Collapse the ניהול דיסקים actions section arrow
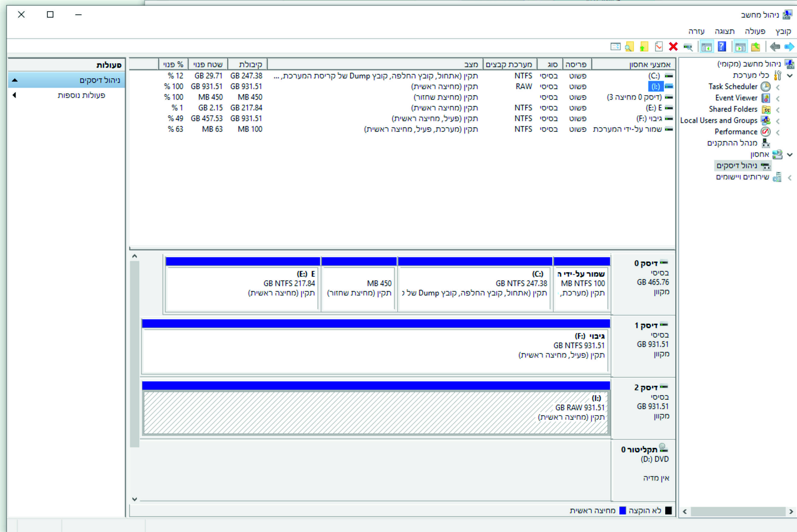This screenshot has width=797, height=532. pyautogui.click(x=14, y=80)
